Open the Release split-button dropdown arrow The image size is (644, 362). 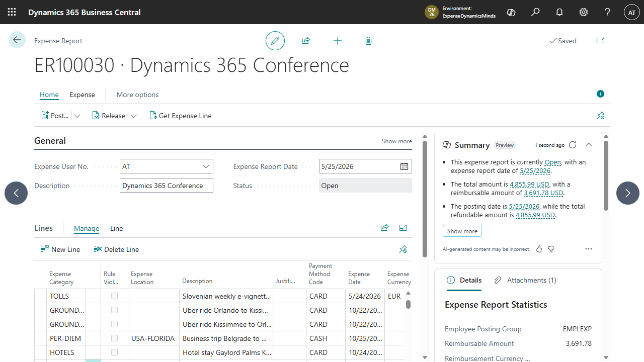(134, 116)
